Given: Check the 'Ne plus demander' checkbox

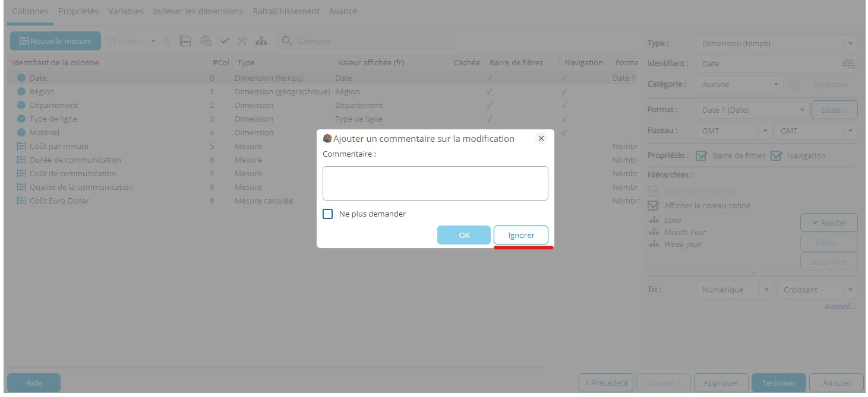Looking at the screenshot, I should pyautogui.click(x=328, y=214).
